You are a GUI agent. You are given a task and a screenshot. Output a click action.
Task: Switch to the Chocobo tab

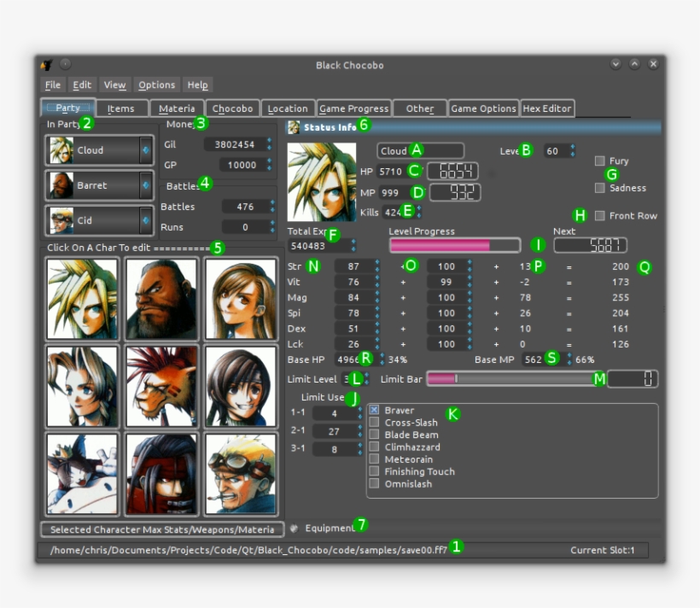232,108
